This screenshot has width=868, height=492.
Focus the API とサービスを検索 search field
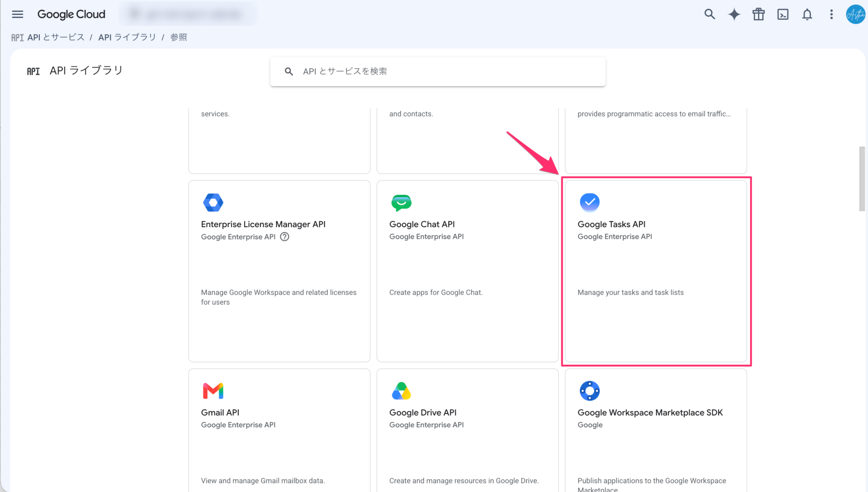click(x=438, y=71)
